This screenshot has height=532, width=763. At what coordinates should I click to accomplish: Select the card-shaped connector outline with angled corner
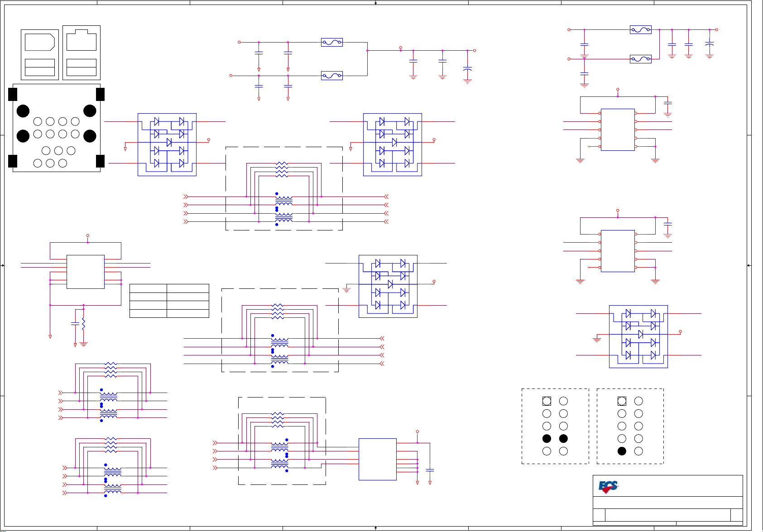pyautogui.click(x=40, y=42)
